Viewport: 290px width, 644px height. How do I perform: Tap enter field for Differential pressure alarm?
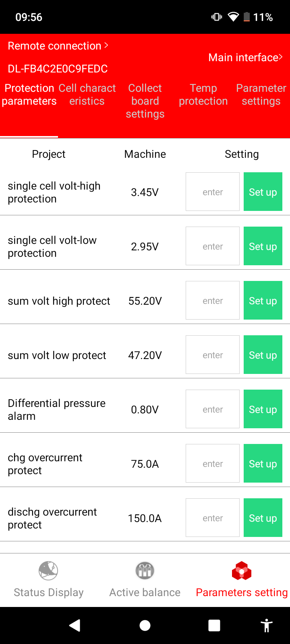click(x=213, y=409)
